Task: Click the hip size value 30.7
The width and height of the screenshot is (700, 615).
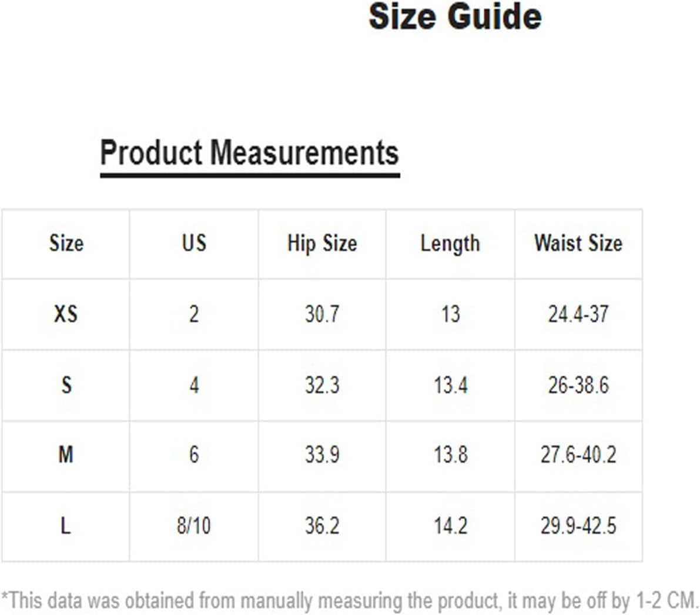Action: [322, 314]
